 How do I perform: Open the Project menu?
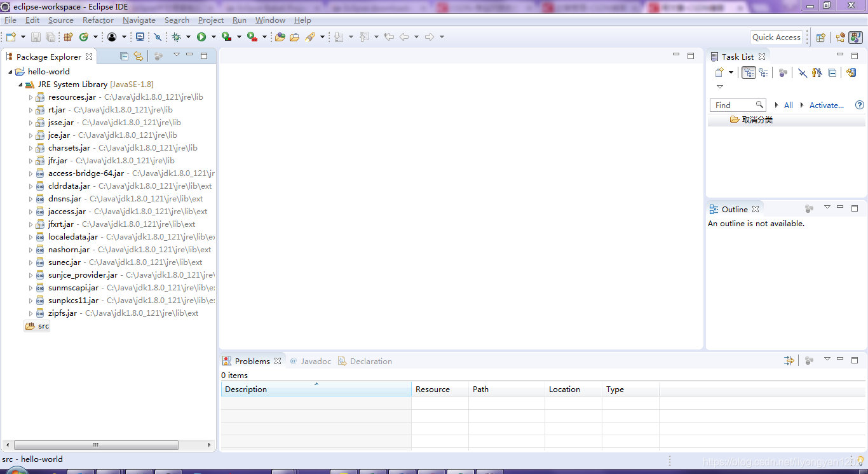pos(211,20)
